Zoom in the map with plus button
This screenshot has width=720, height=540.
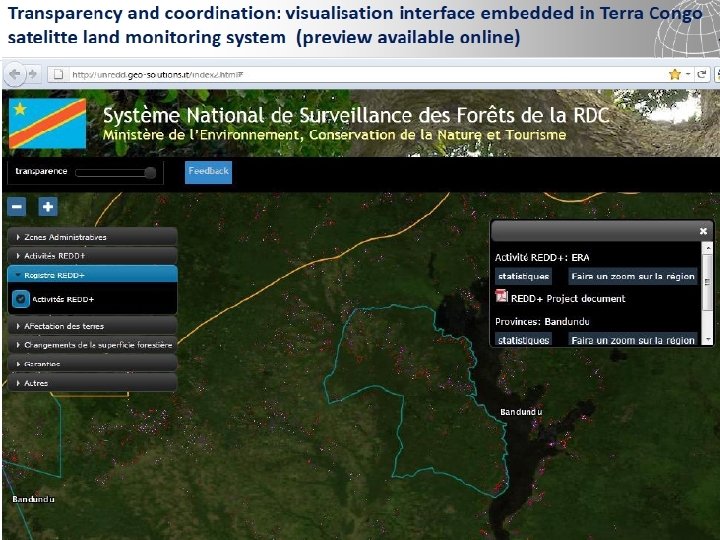pyautogui.click(x=48, y=207)
